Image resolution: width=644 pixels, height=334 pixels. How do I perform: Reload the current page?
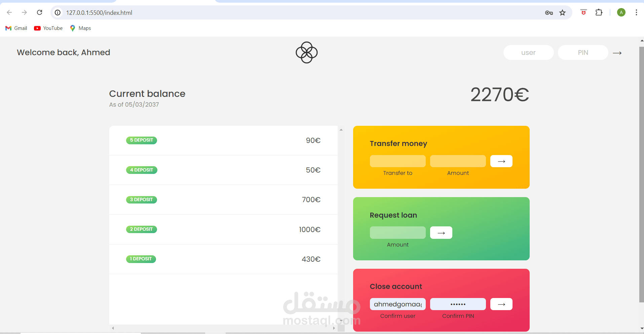(x=39, y=12)
